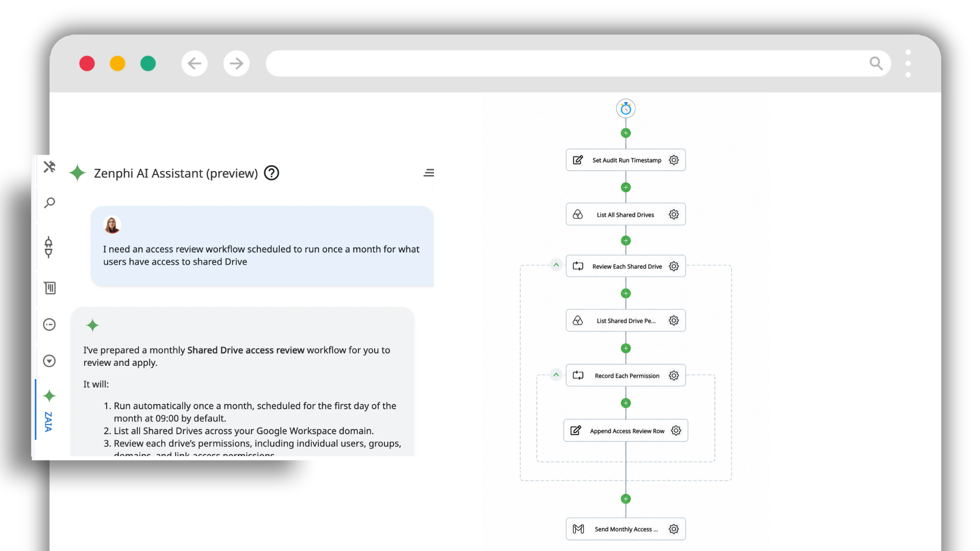Viewport: 980px width, 551px height.
Task: Open settings gear for Set Audit Run Timestamp
Action: pos(674,160)
